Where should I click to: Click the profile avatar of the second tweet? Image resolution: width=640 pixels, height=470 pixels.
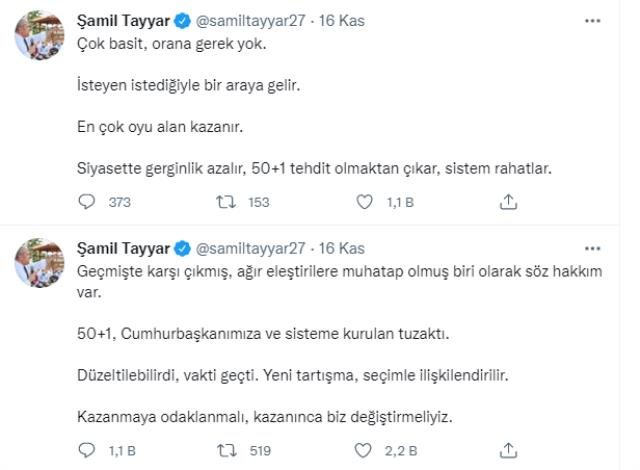[40, 263]
